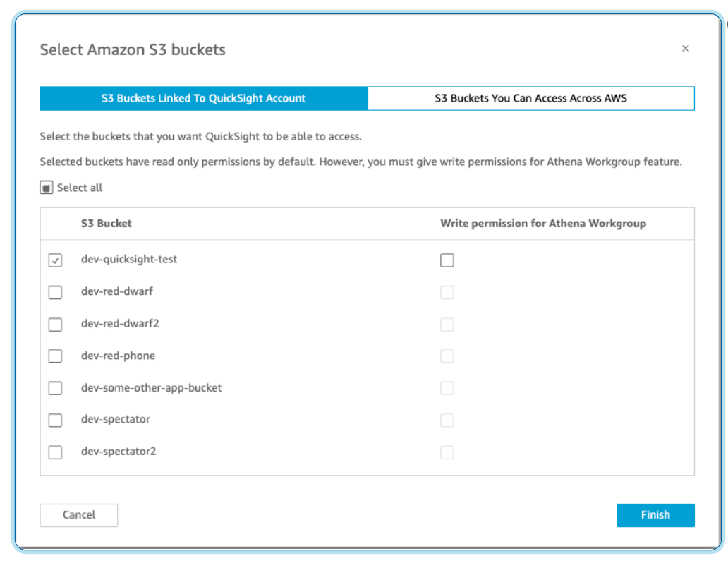The image size is (728, 563).
Task: Enable the dev-spectator2 bucket checkbox
Action: point(55,452)
